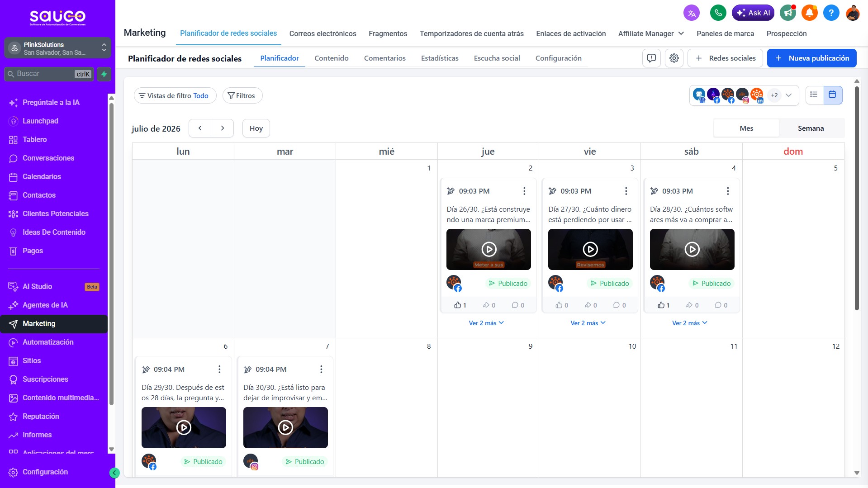The image size is (868, 488).
Task: Click Ask AI button
Action: (753, 13)
